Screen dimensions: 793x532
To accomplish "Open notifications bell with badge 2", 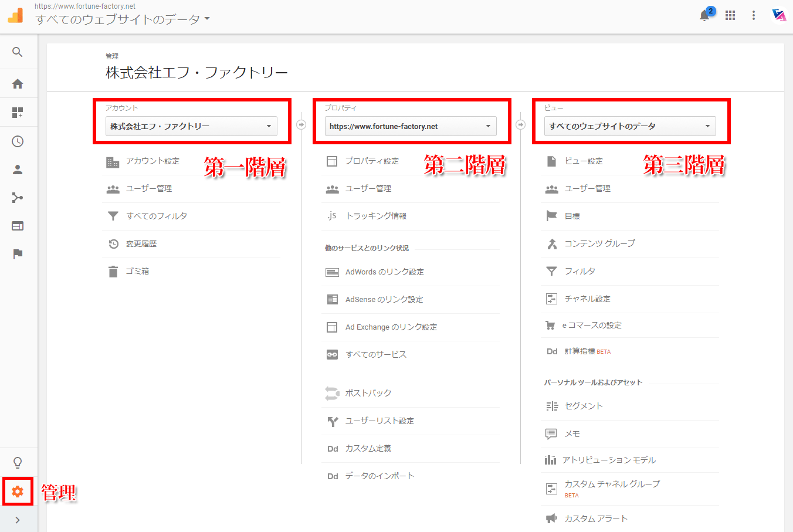I will [x=704, y=15].
